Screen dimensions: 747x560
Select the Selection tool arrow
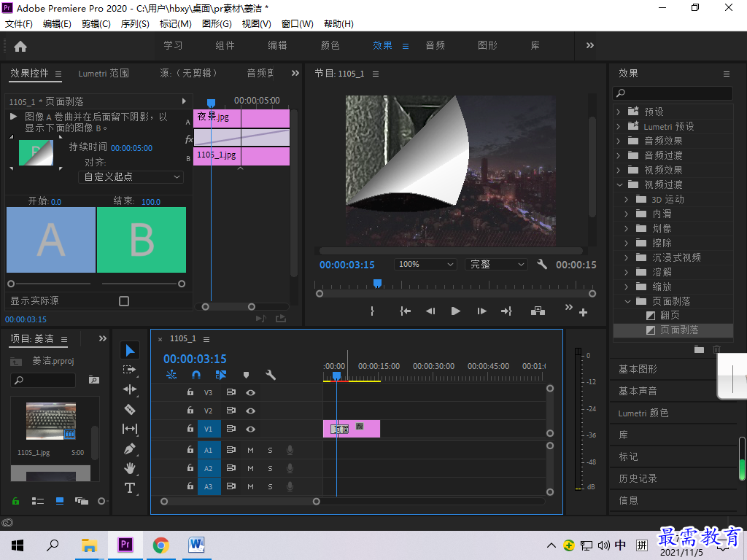click(130, 351)
